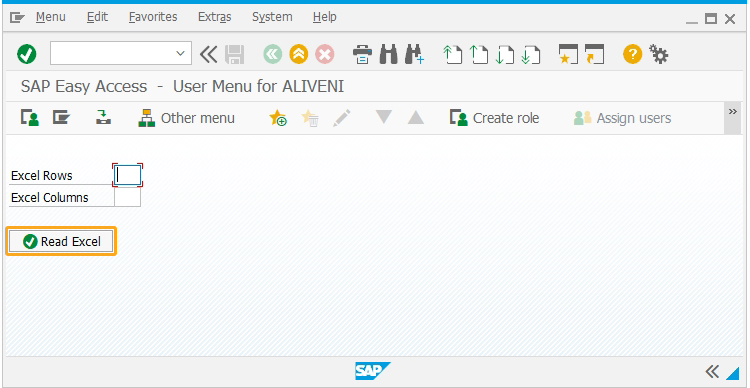
Task: Open the System menu
Action: [272, 17]
